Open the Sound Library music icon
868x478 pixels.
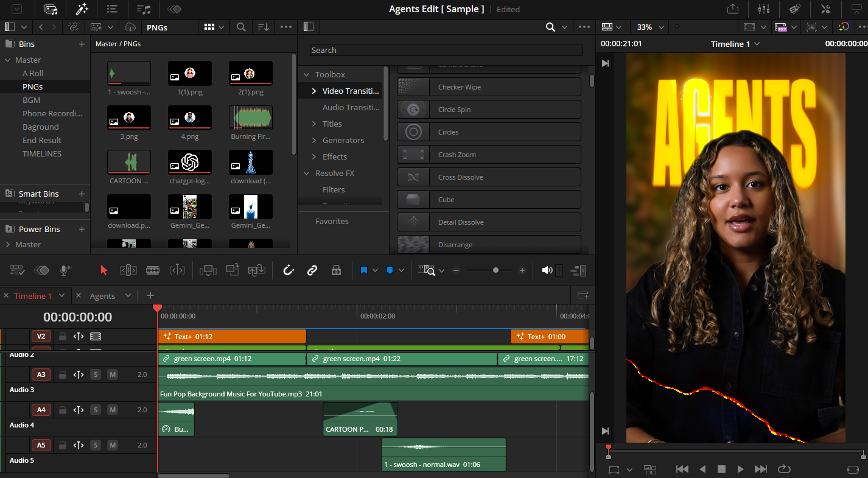pos(144,9)
